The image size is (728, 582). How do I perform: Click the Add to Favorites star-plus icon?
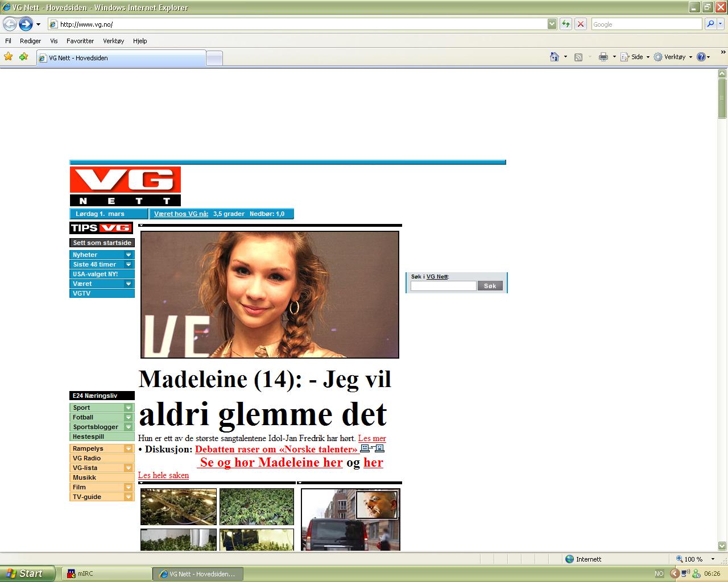point(23,57)
